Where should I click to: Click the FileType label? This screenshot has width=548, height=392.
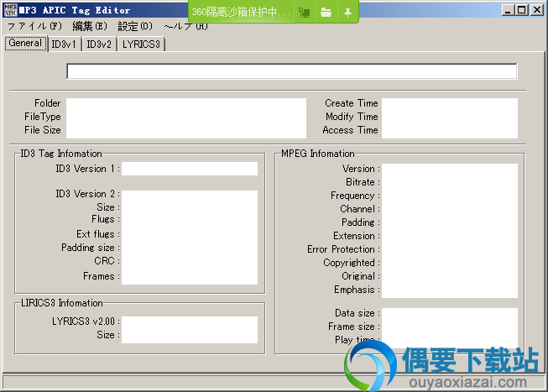point(43,117)
